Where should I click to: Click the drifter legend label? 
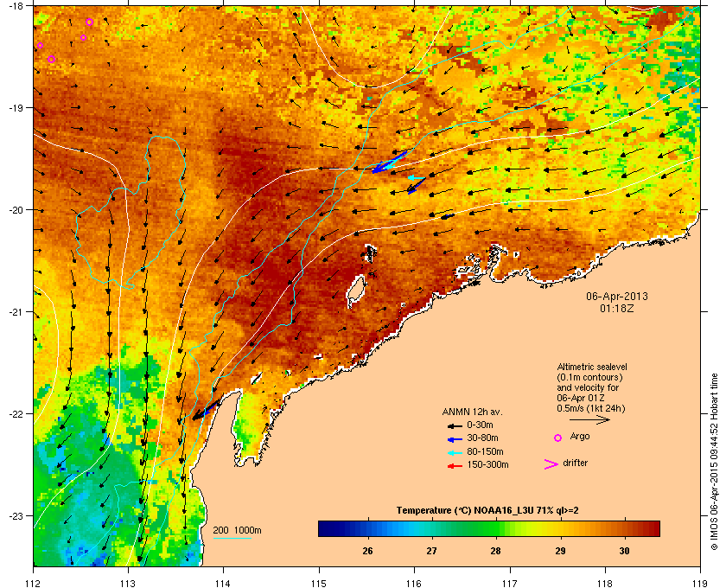click(x=576, y=463)
